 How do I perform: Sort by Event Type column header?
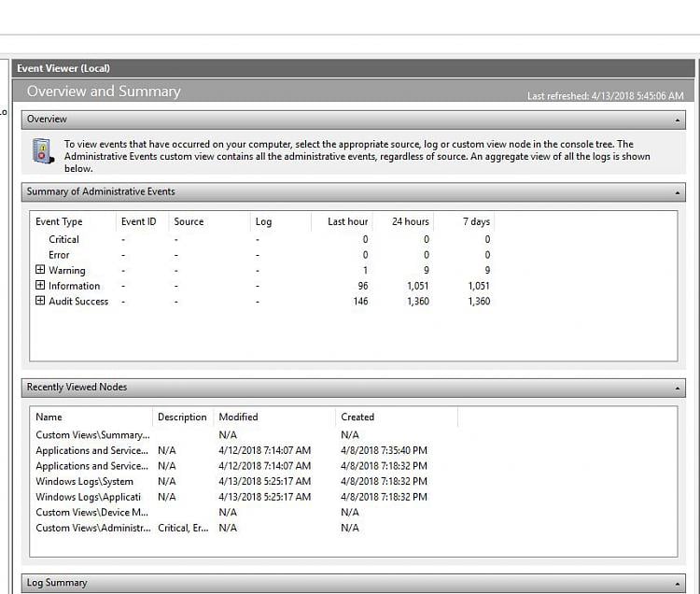pos(59,221)
